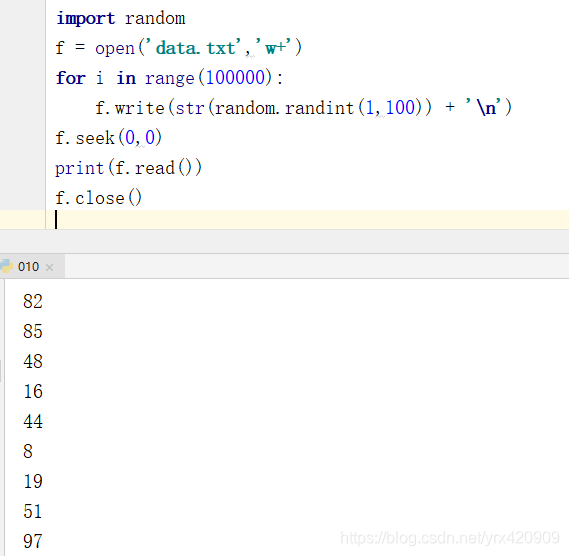This screenshot has width=569, height=556.
Task: Click output value 19
Action: point(33,482)
